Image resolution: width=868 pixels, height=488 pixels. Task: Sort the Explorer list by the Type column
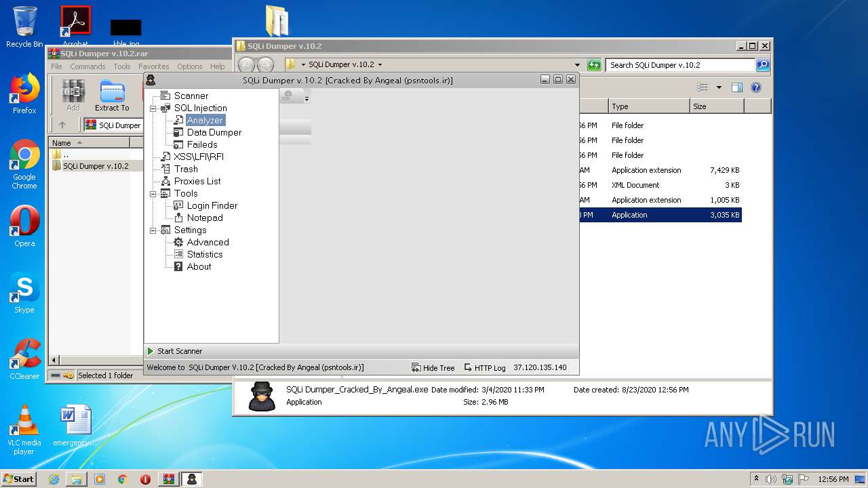[649, 106]
